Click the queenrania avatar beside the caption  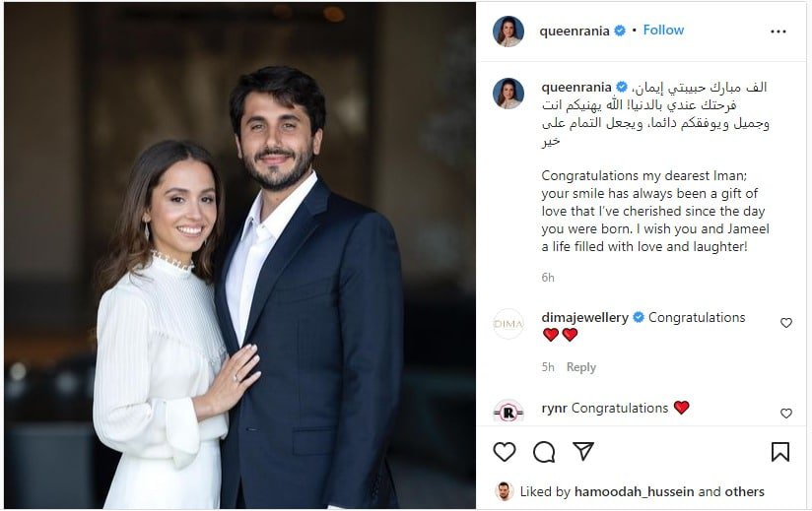(508, 94)
